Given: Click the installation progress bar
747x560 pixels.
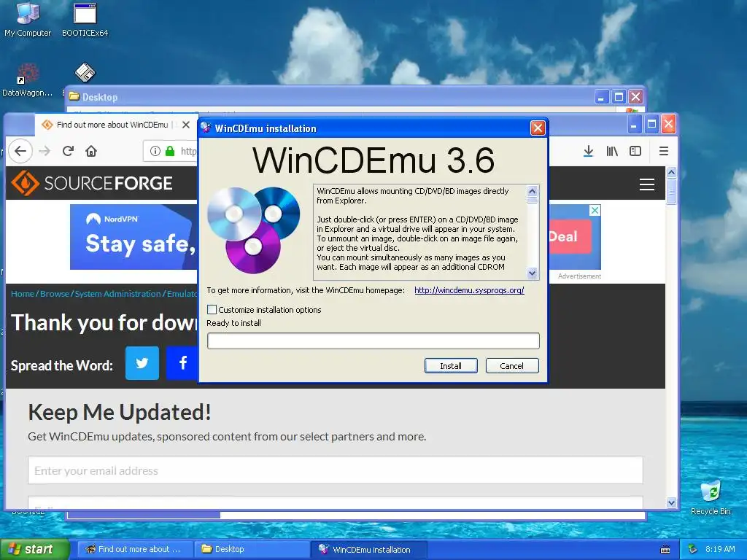Looking at the screenshot, I should 373,341.
